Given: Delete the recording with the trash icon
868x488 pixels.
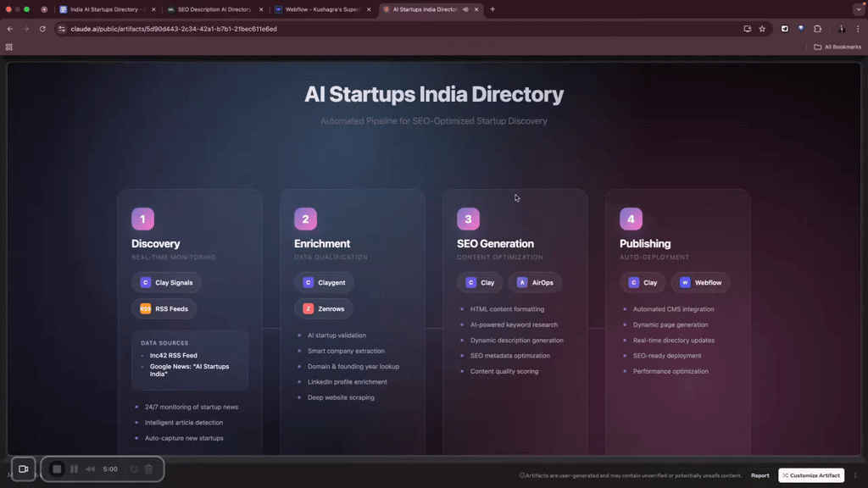Looking at the screenshot, I should pos(148,469).
